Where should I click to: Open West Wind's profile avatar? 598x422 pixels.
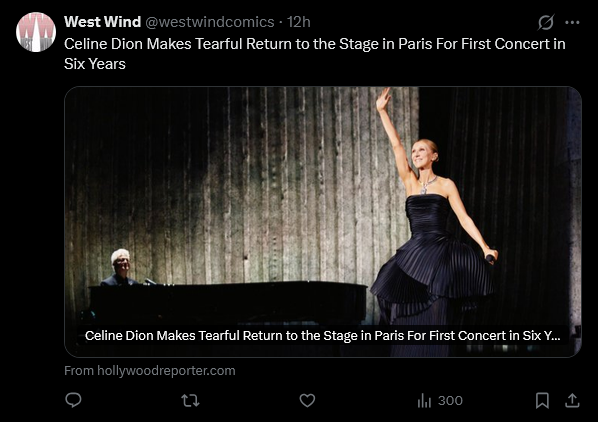pyautogui.click(x=36, y=32)
